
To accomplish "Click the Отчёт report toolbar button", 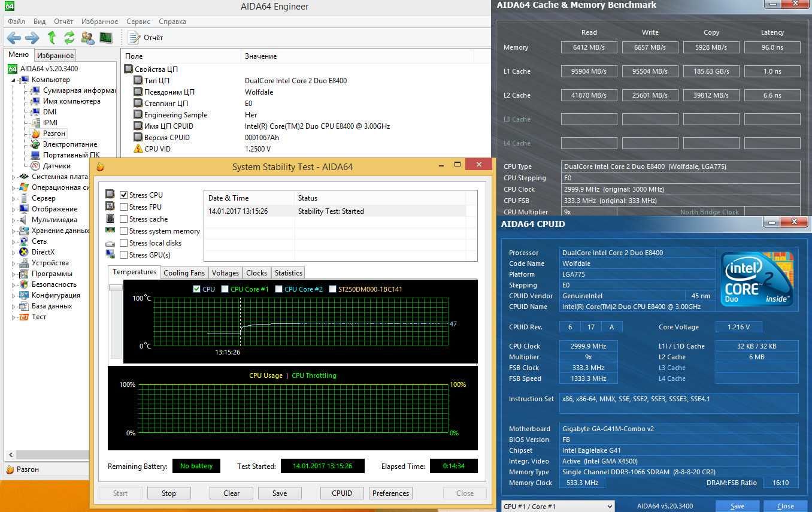I will [x=146, y=38].
